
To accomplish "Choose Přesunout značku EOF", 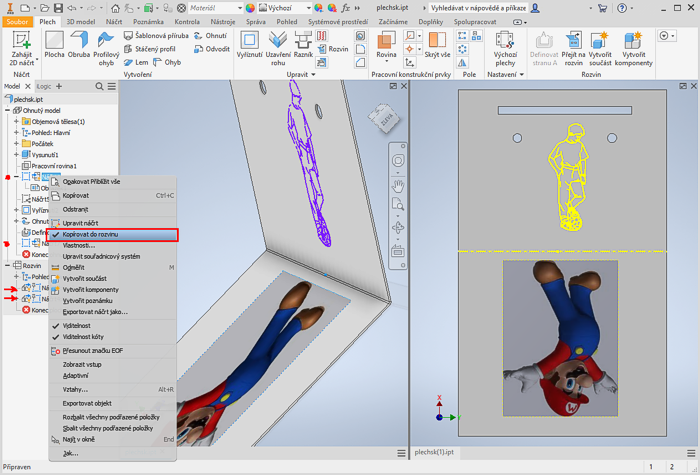I will tap(112, 351).
